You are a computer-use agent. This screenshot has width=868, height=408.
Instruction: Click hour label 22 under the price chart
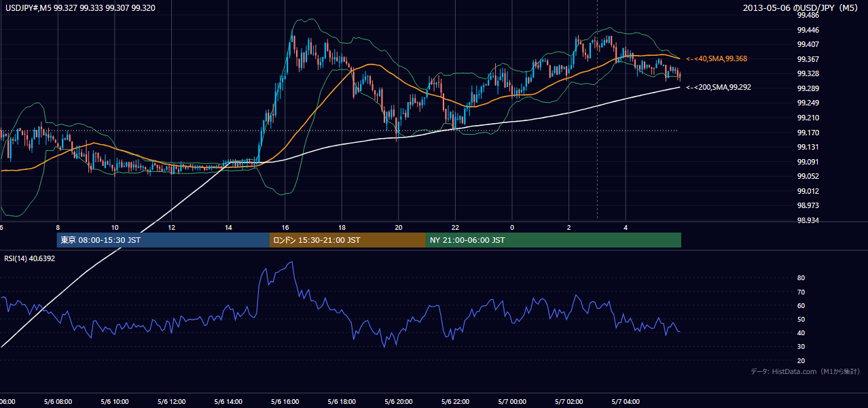coord(455,228)
